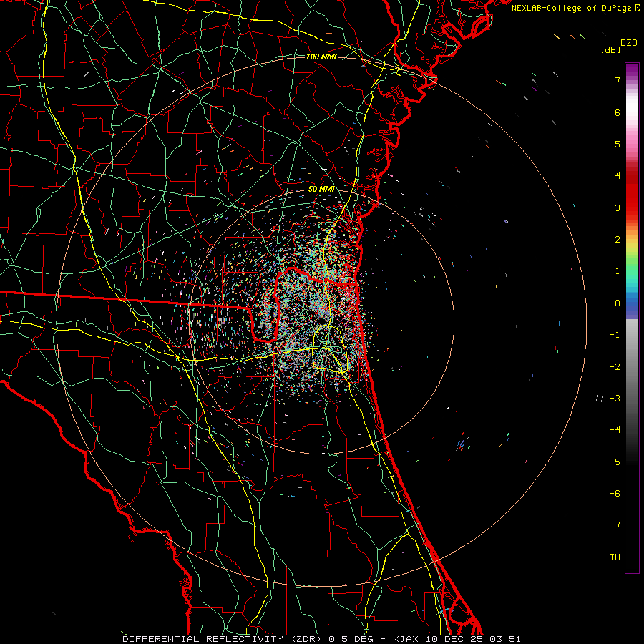This screenshot has height=644, width=644.
Task: Click the 3 value on the dB scale
Action: click(x=618, y=208)
